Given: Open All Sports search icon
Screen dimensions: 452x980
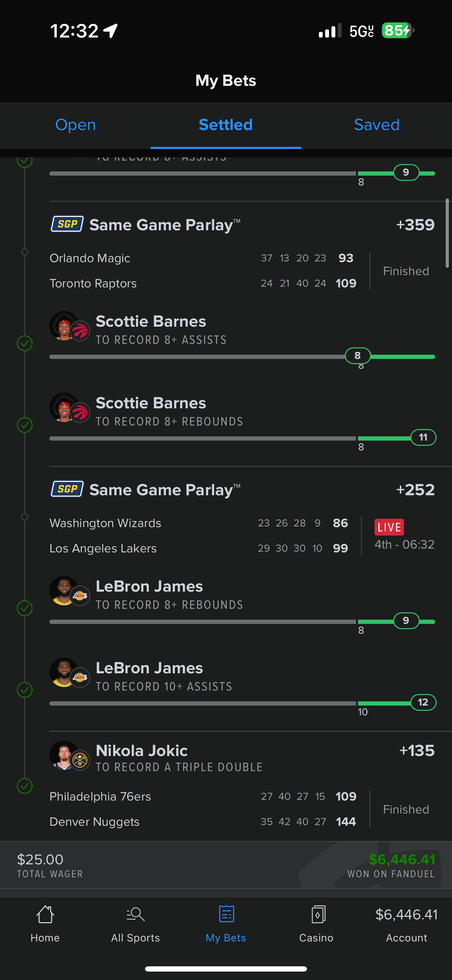Looking at the screenshot, I should [x=136, y=914].
